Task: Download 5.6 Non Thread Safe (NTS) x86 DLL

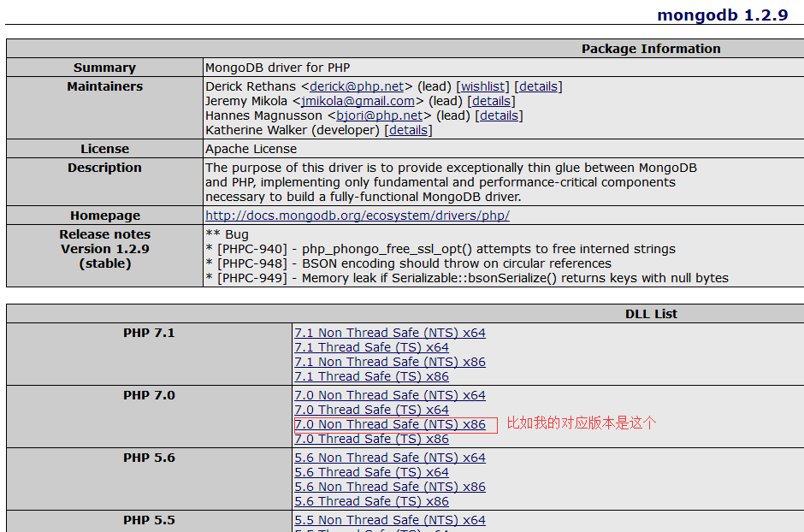Action: tap(390, 487)
